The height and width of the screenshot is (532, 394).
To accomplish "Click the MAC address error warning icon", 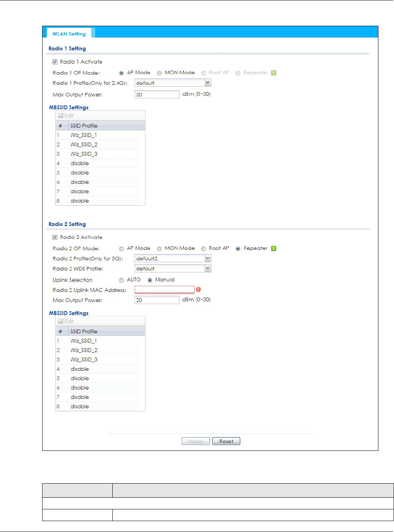I will coord(198,289).
